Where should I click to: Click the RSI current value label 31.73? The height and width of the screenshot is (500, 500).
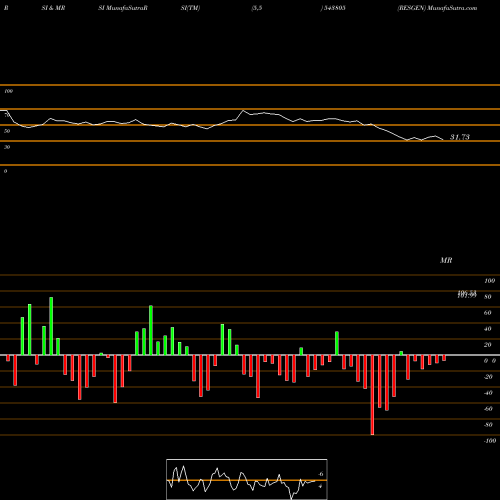pyautogui.click(x=460, y=137)
